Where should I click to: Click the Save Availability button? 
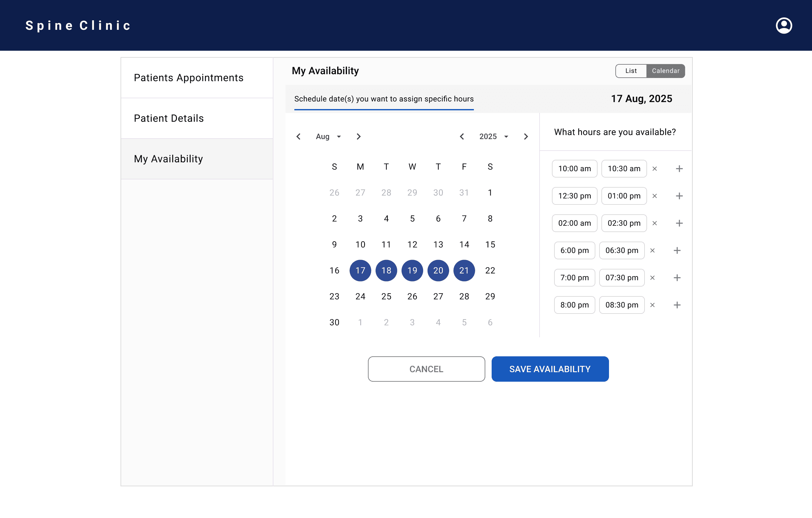550,369
